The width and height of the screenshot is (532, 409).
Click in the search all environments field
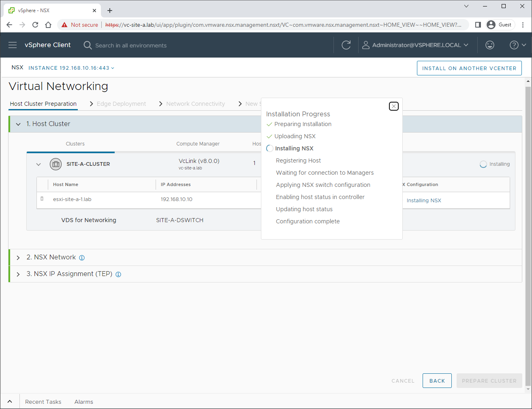click(x=131, y=45)
